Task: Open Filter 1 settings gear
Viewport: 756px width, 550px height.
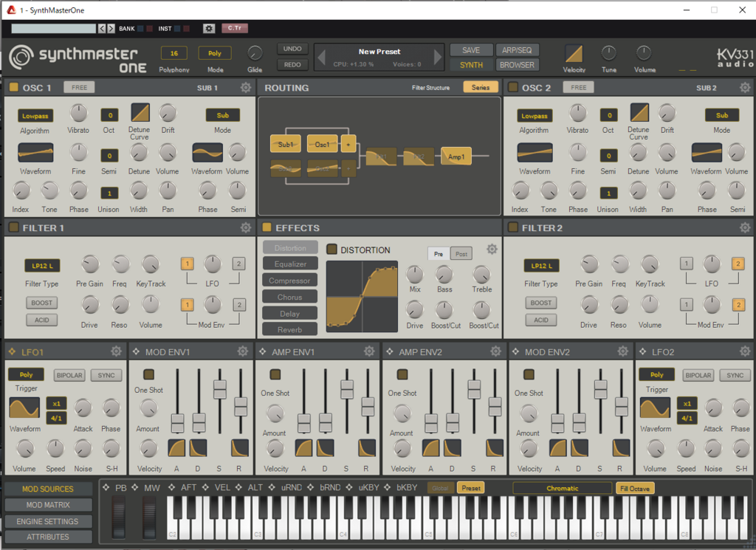Action: tap(246, 227)
